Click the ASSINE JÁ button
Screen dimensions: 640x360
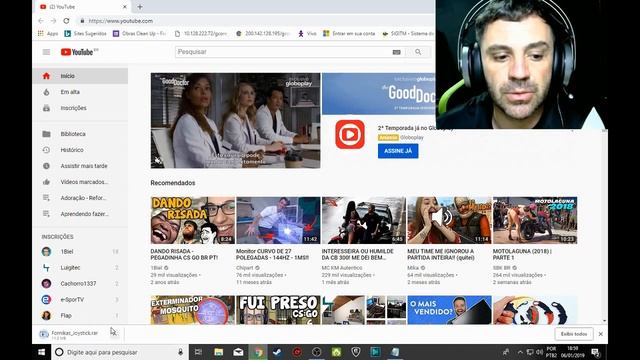pos(398,151)
